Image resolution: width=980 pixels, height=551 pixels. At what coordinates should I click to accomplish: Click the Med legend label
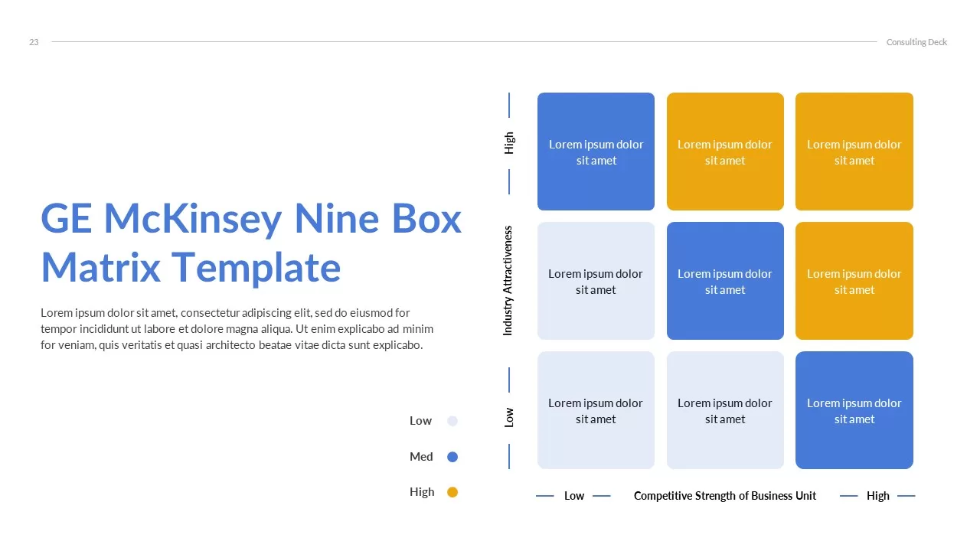click(x=421, y=457)
